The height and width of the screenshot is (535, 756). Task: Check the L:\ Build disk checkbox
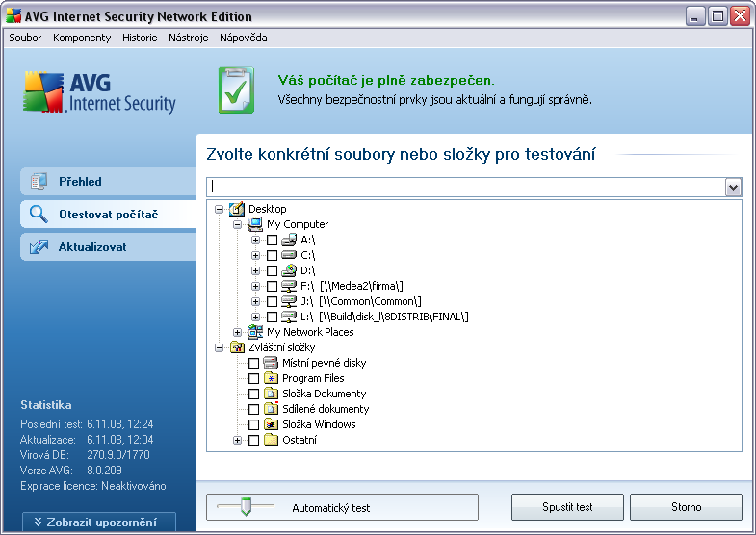click(x=272, y=317)
